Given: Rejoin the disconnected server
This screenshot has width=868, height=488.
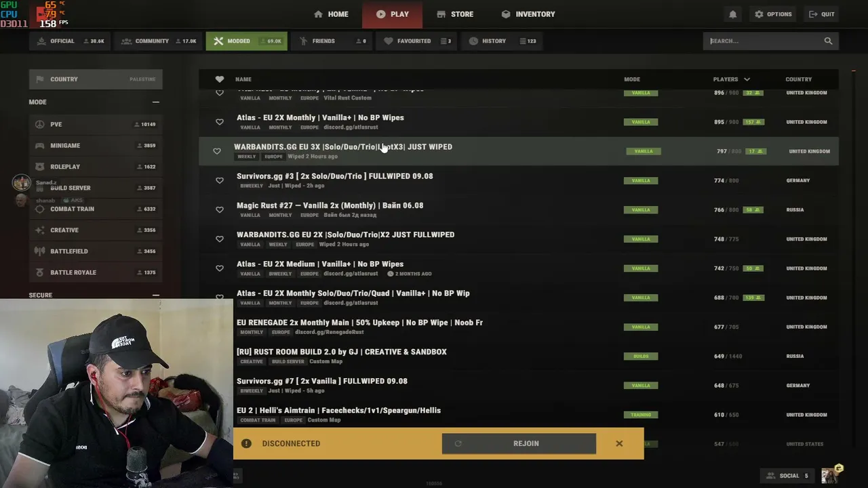Looking at the screenshot, I should click(519, 444).
